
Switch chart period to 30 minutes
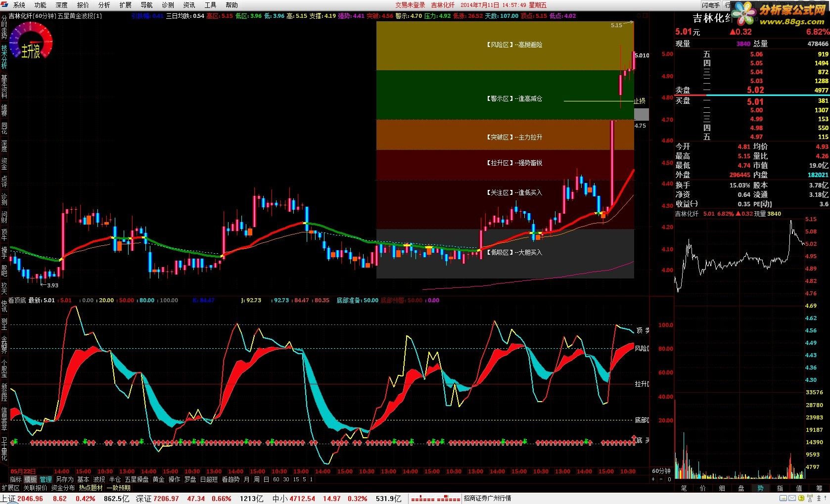[x=286, y=479]
